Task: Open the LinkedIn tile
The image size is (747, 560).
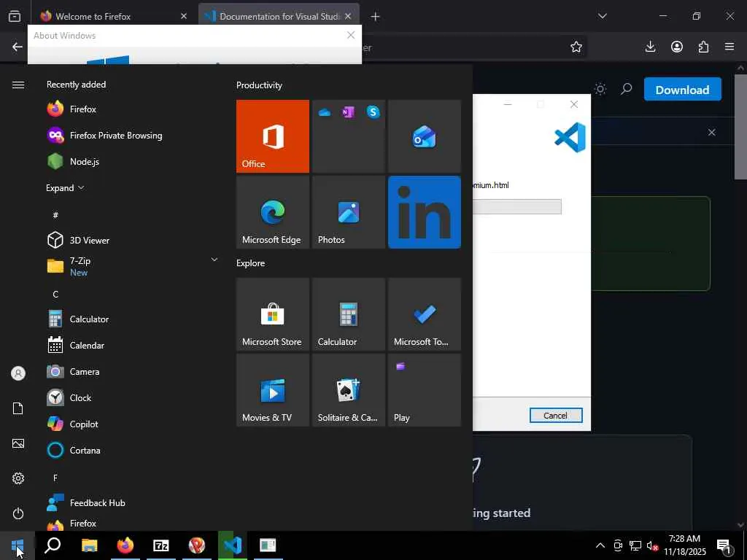Action: (425, 212)
